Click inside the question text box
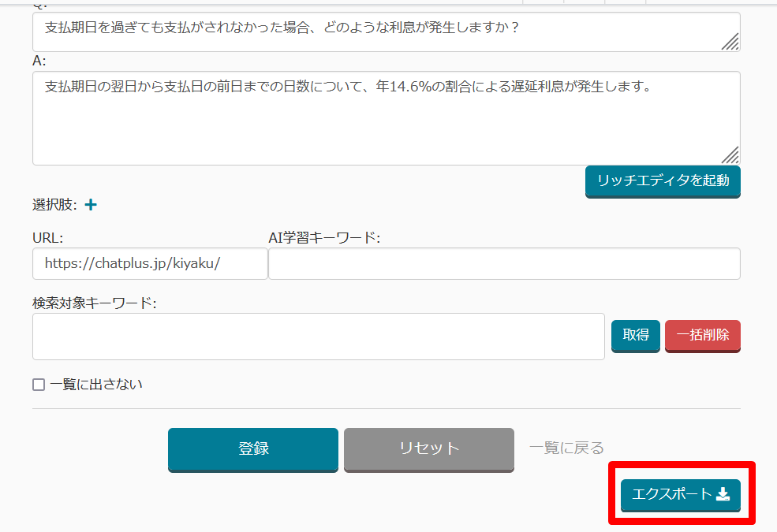This screenshot has width=777, height=532. [x=379, y=32]
